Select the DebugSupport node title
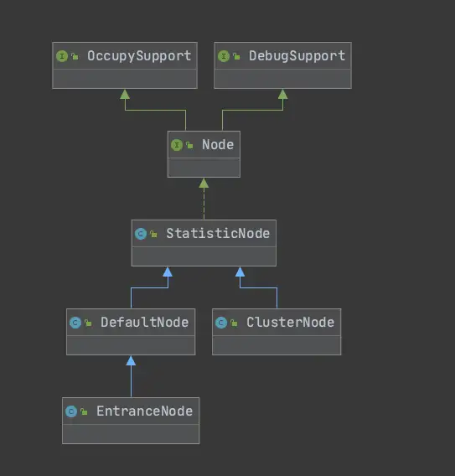Screen dimensions: 455x476 [297, 56]
